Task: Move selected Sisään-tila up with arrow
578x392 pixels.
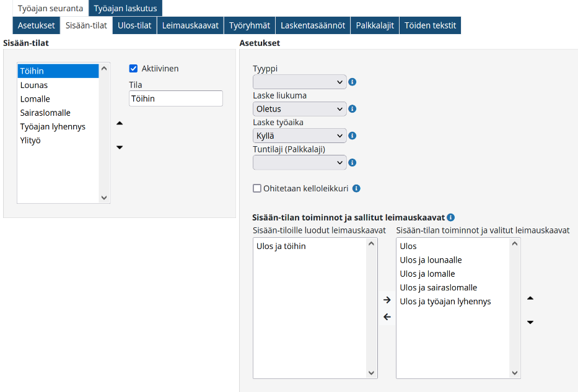Action: click(120, 123)
